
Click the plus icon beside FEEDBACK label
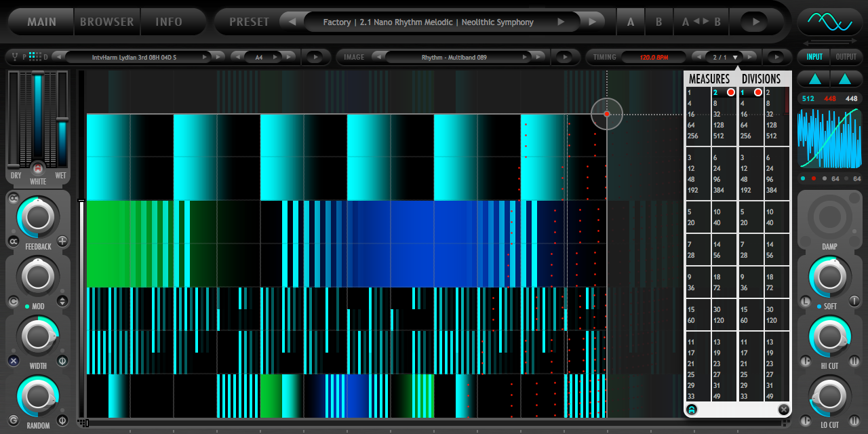[62, 241]
